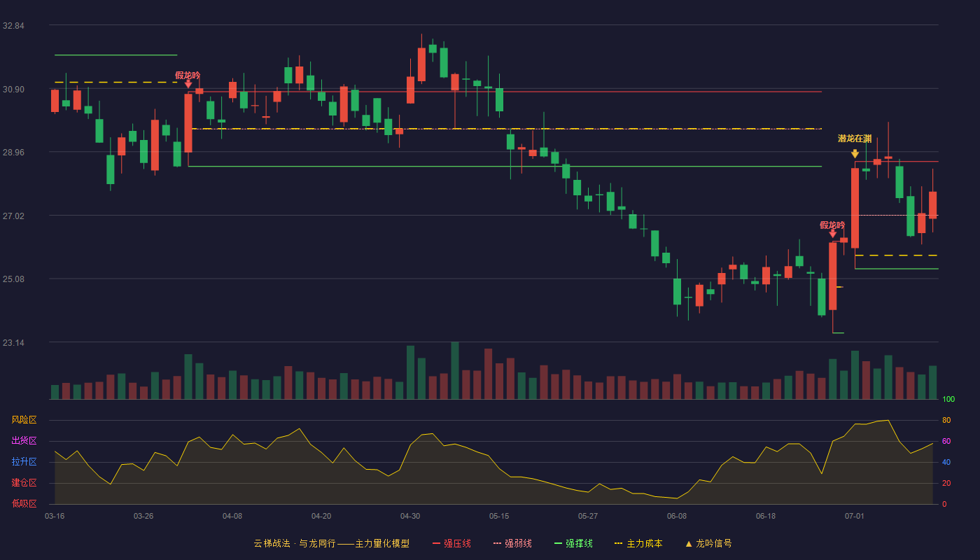Screen dimensions: 980x560
Task: Click the 28.96 price axis label
Action: click(x=13, y=153)
